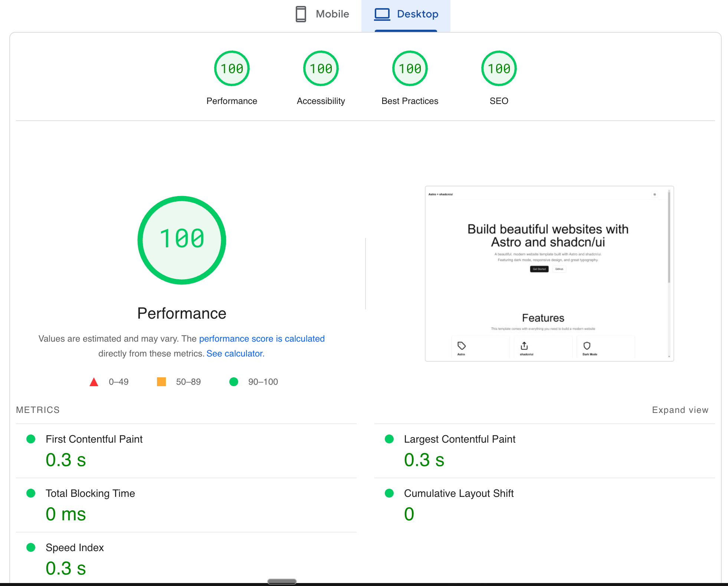Expand the METRICS section view
This screenshot has width=728, height=586.
[x=681, y=410]
